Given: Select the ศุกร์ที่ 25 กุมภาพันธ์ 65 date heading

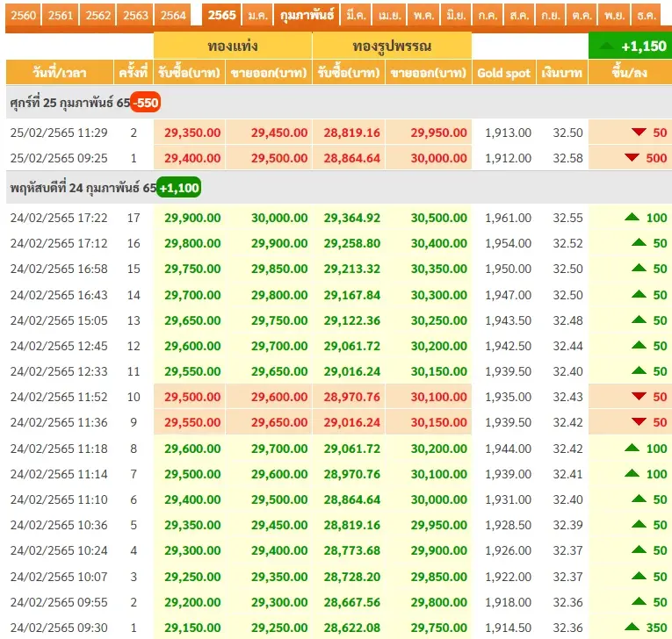Looking at the screenshot, I should (70, 103).
